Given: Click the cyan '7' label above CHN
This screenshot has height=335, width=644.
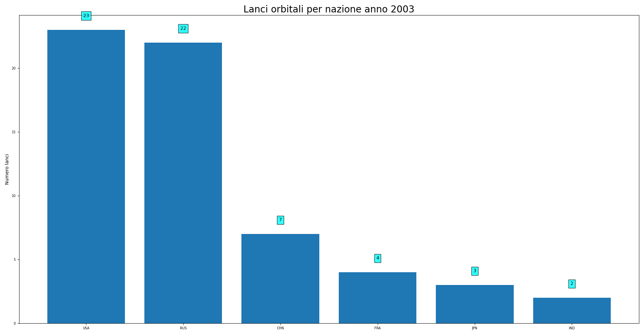Looking at the screenshot, I should (280, 220).
